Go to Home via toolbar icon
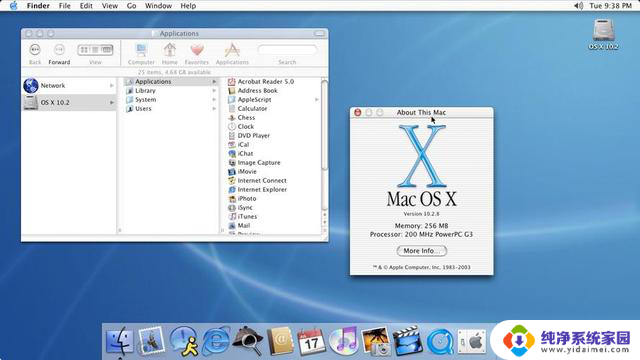Viewport: 640px width, 360px height. [170, 51]
